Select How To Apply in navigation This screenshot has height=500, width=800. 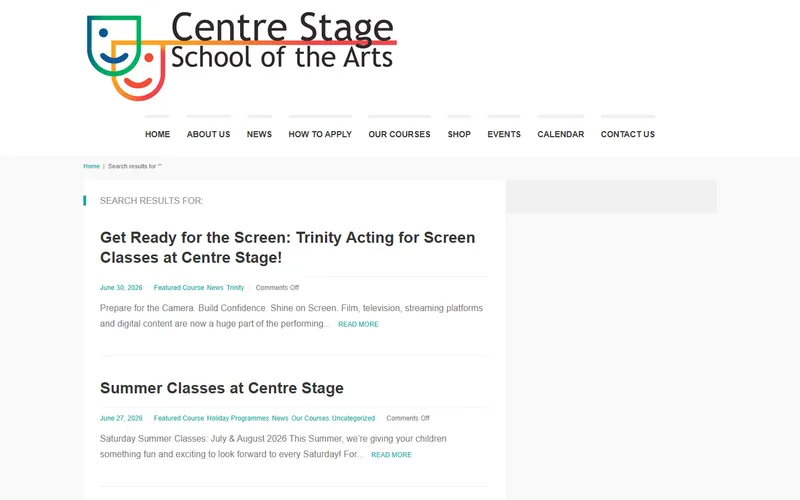(x=320, y=134)
